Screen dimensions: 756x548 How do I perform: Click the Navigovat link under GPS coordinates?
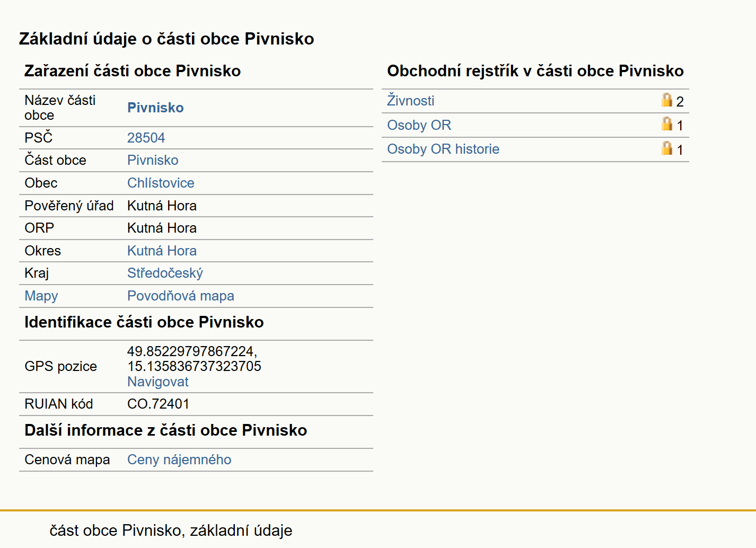click(158, 382)
